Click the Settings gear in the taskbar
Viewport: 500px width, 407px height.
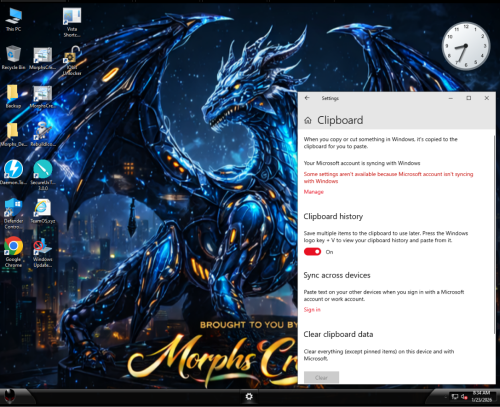[249, 396]
